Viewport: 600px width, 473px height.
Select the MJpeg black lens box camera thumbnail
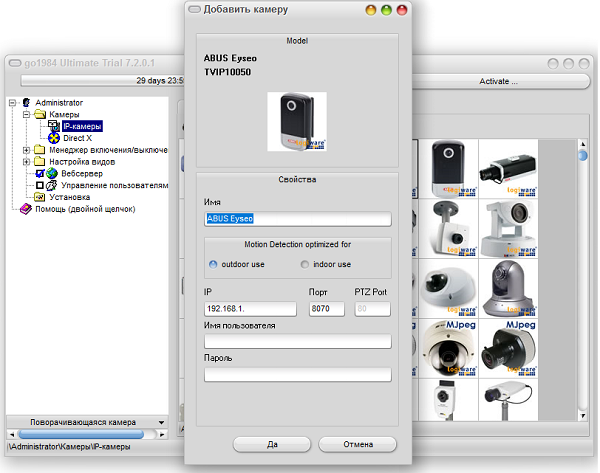point(509,348)
